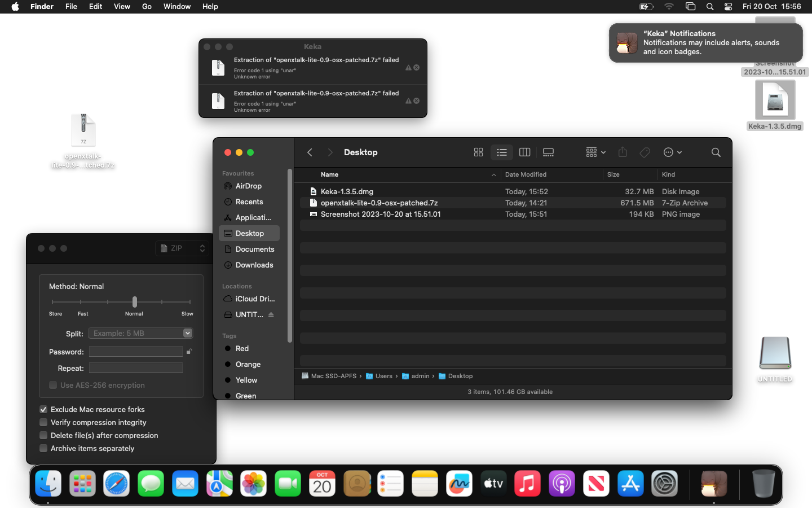Select the Screenshot 2023-10-20 row

click(x=513, y=214)
